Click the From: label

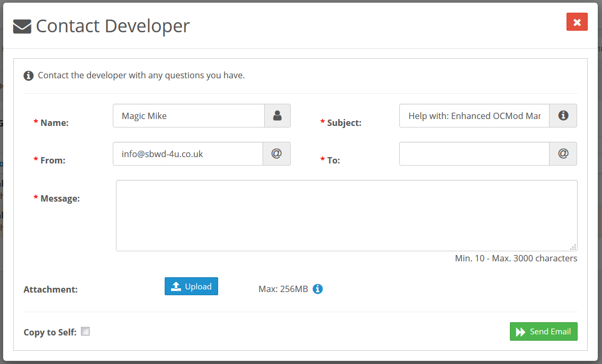[x=53, y=160]
